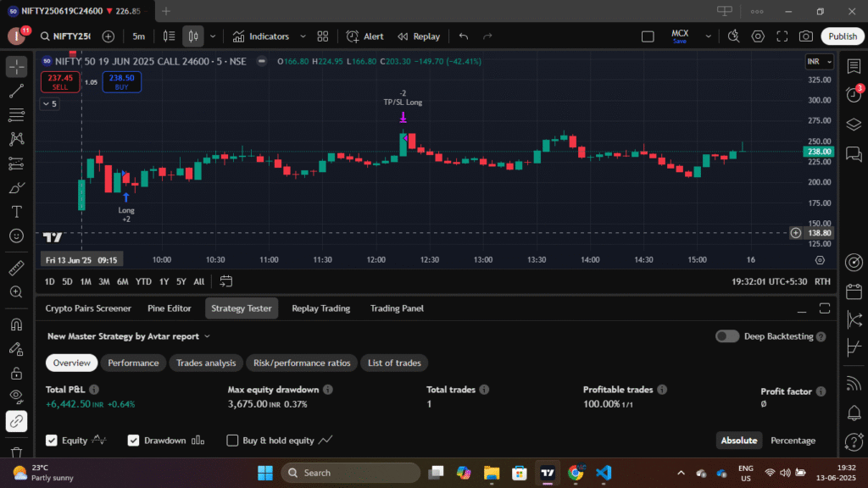868x488 pixels.
Task: Expand the indicators favorites dropdown arrow
Action: point(303,36)
